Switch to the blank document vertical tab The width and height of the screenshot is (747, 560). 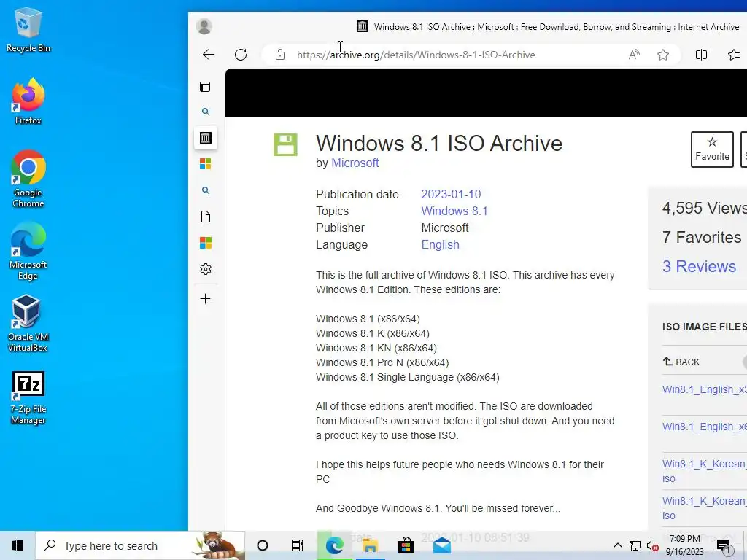(x=205, y=217)
